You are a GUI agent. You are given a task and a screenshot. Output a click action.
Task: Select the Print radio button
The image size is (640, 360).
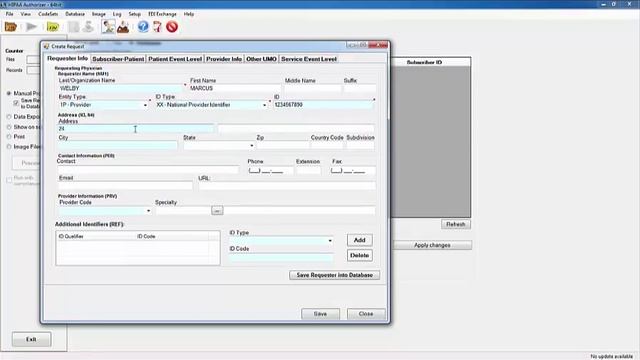click(x=9, y=137)
